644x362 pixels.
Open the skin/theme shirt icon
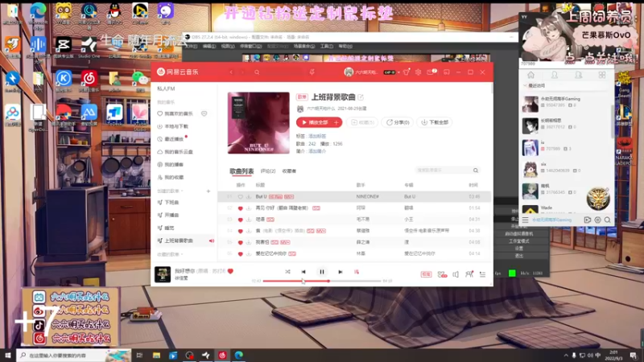click(x=407, y=72)
